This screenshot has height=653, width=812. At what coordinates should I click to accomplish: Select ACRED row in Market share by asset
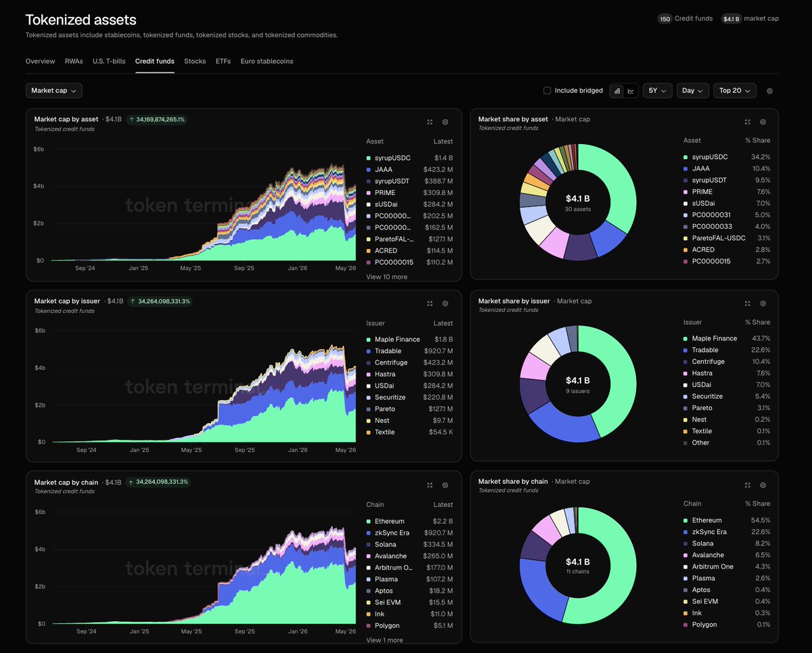[x=727, y=250]
